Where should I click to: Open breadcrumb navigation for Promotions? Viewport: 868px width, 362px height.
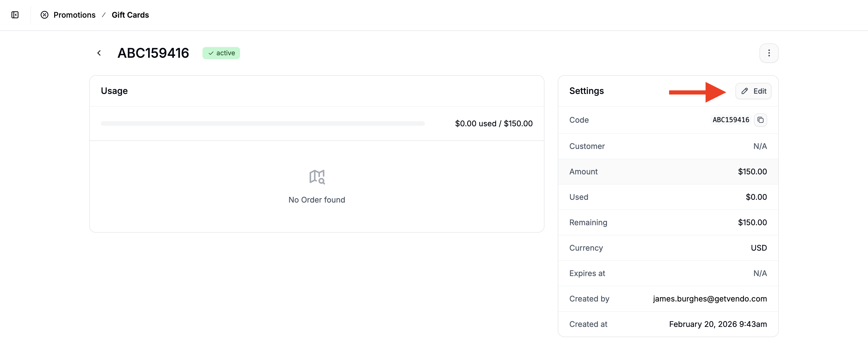pyautogui.click(x=75, y=15)
